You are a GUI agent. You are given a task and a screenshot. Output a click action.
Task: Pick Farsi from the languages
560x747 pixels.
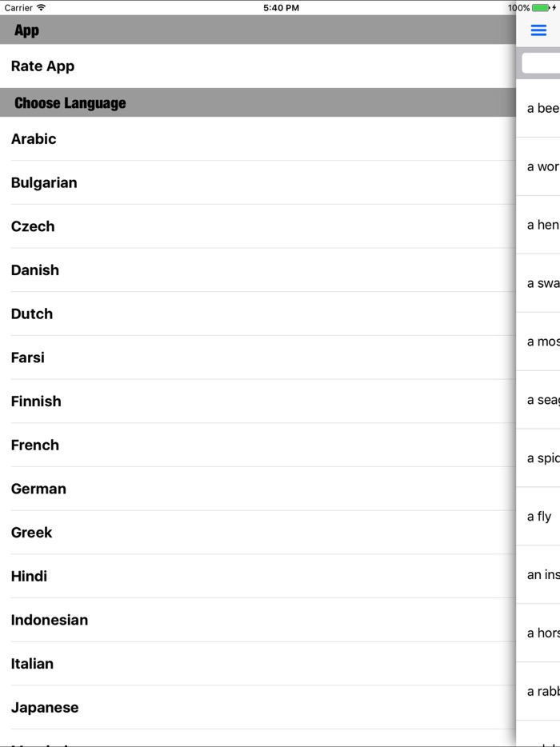(27, 357)
